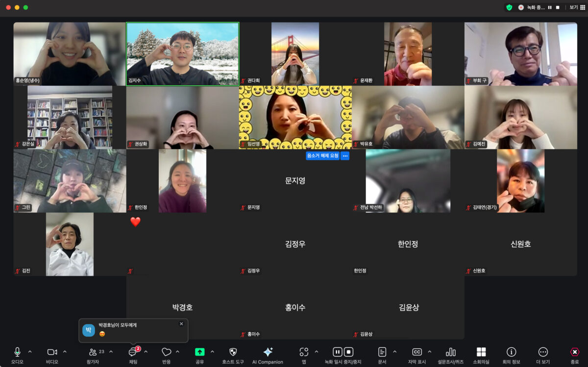Open the meeting info icon
Image resolution: width=588 pixels, height=367 pixels.
pos(511,352)
